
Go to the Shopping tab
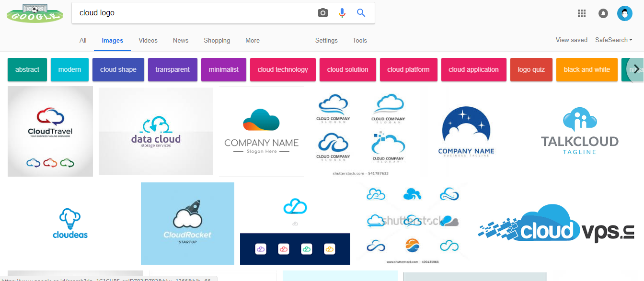click(x=217, y=41)
